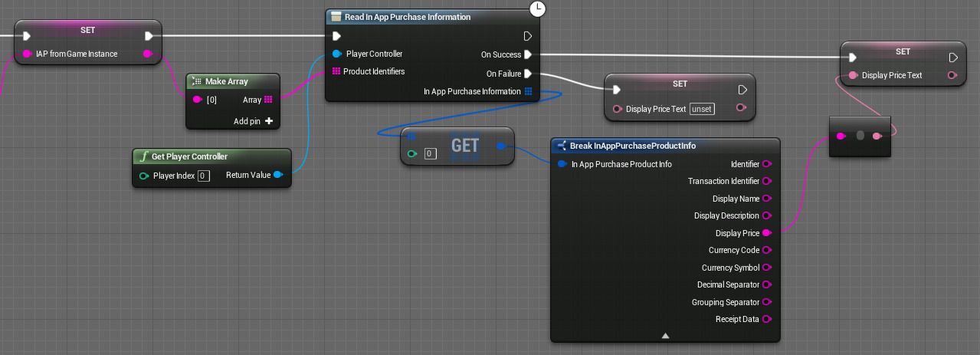Click the success SET node Display Price Text pin
This screenshot has width=980, height=355.
click(853, 75)
